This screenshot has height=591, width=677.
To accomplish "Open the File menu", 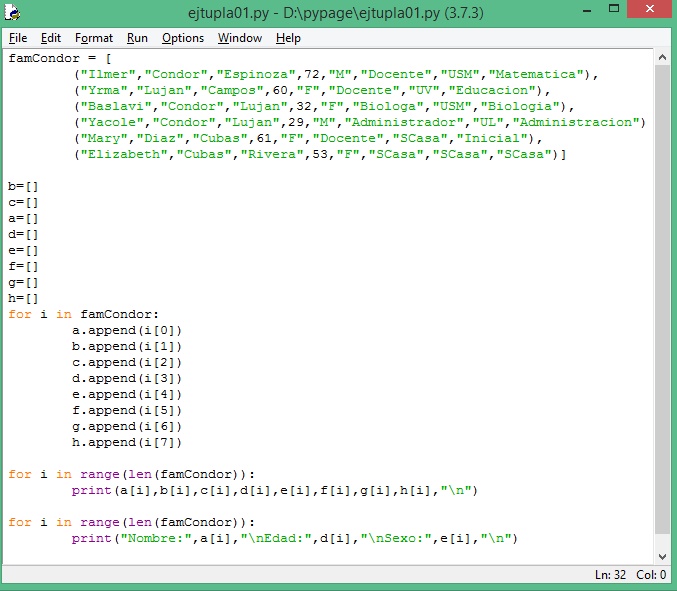I will (18, 38).
